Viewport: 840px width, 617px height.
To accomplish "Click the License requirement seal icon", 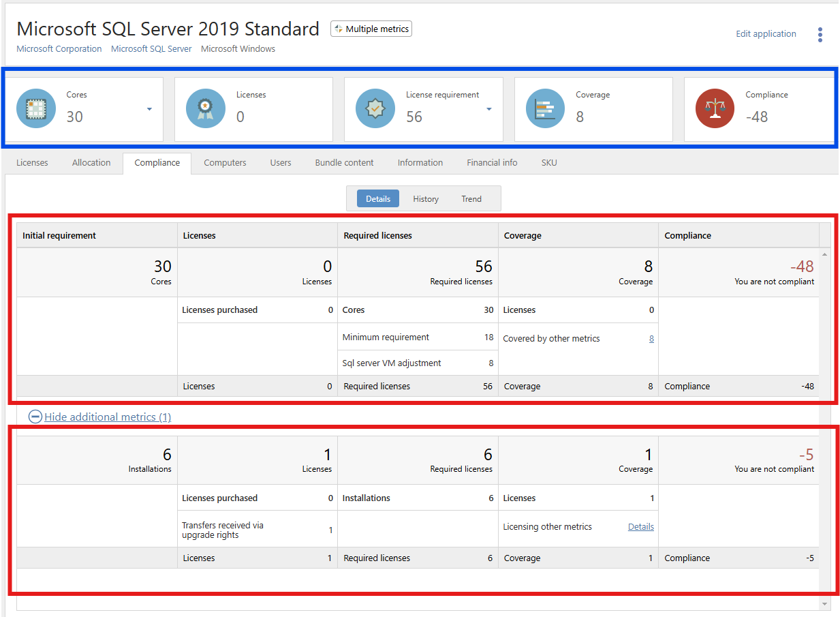I will (376, 108).
